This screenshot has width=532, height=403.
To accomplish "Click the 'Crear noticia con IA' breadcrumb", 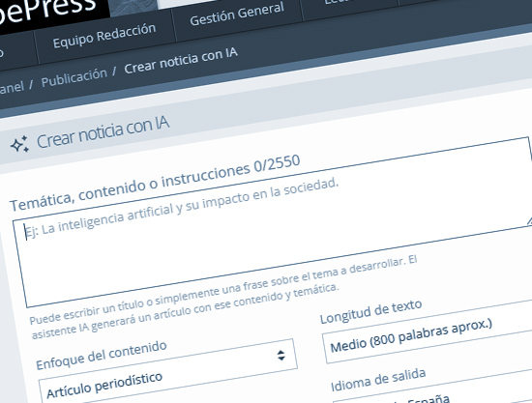I will [x=181, y=60].
